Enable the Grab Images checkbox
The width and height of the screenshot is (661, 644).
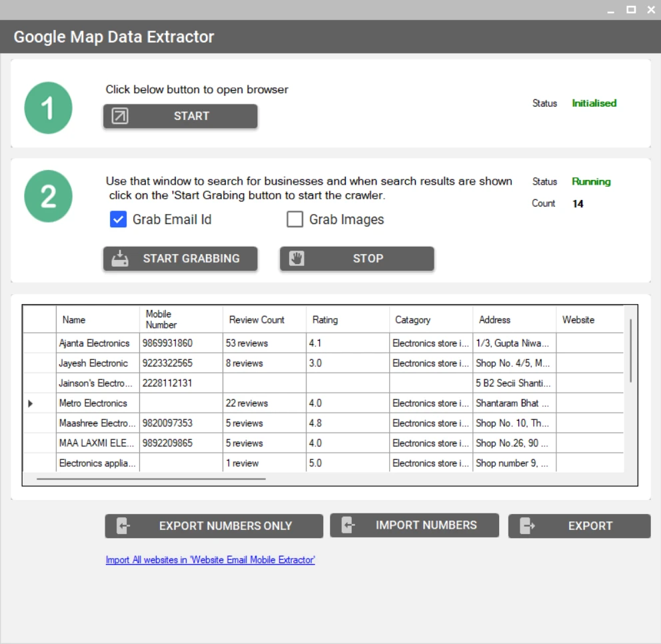(x=295, y=219)
